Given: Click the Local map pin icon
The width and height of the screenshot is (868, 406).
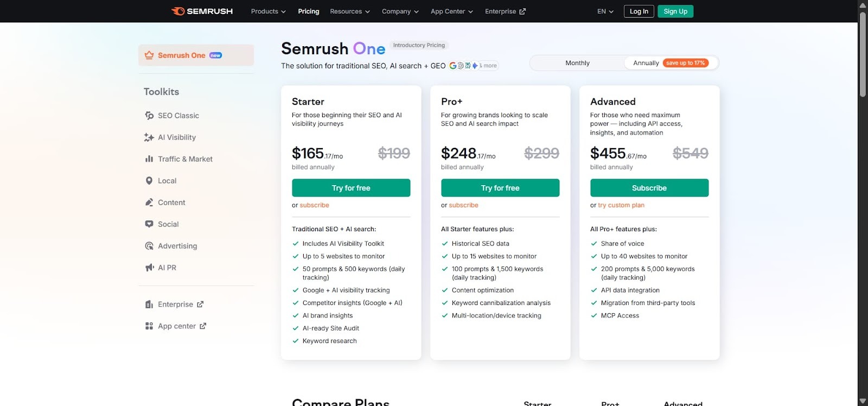Looking at the screenshot, I should point(149,181).
